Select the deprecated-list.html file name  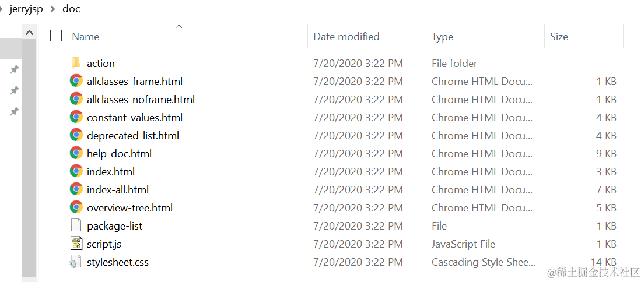pyautogui.click(x=132, y=135)
